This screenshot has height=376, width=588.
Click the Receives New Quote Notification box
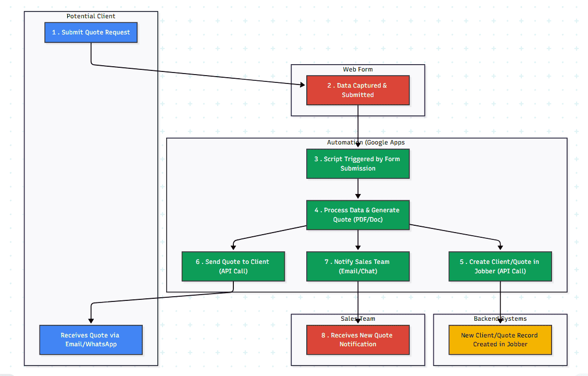357,339
